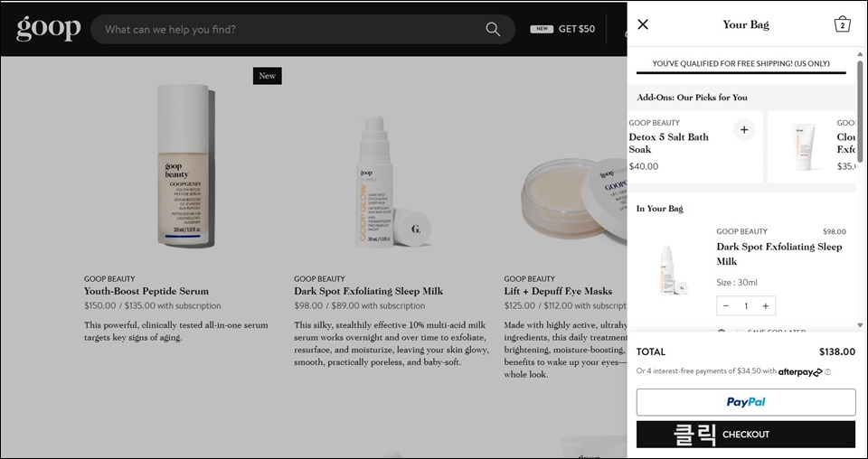Click the free shipping progress bar

click(x=741, y=72)
